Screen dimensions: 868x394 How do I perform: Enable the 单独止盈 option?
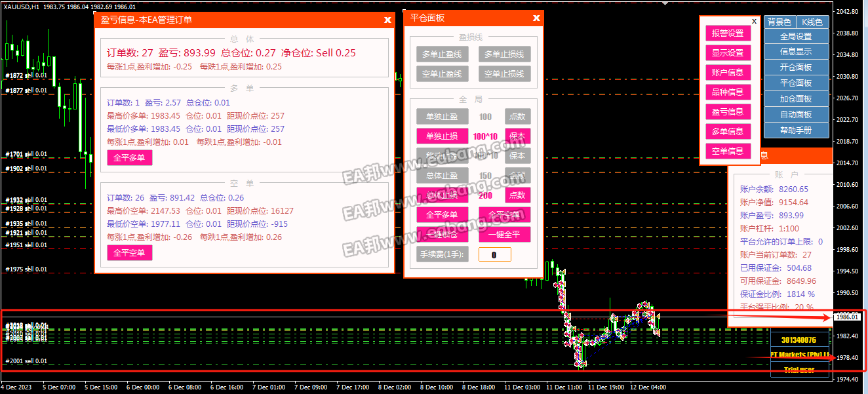442,117
